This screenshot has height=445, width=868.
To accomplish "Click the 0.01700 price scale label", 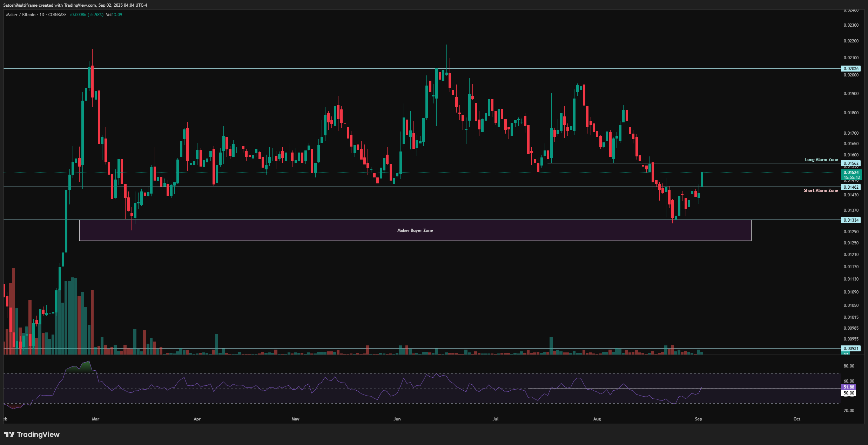I will (851, 133).
